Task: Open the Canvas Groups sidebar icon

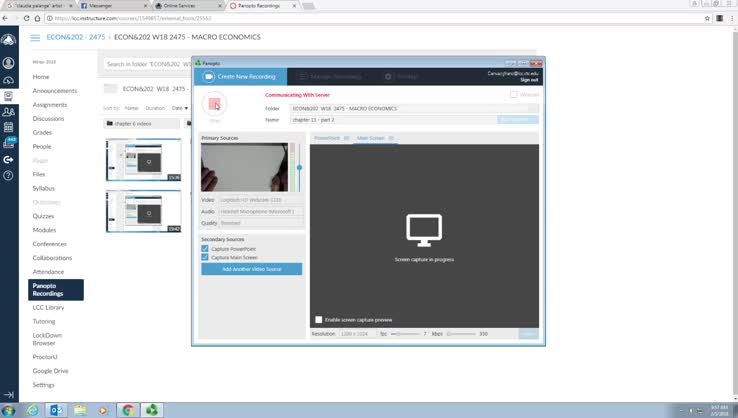Action: (x=8, y=112)
